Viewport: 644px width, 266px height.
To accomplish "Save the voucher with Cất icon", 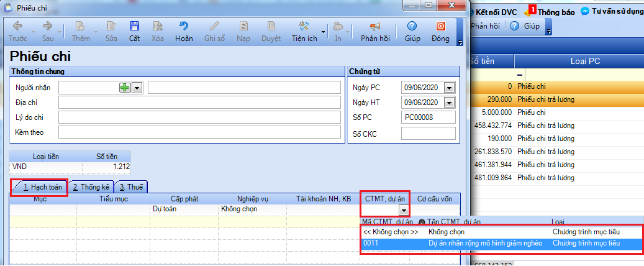I will (x=134, y=31).
